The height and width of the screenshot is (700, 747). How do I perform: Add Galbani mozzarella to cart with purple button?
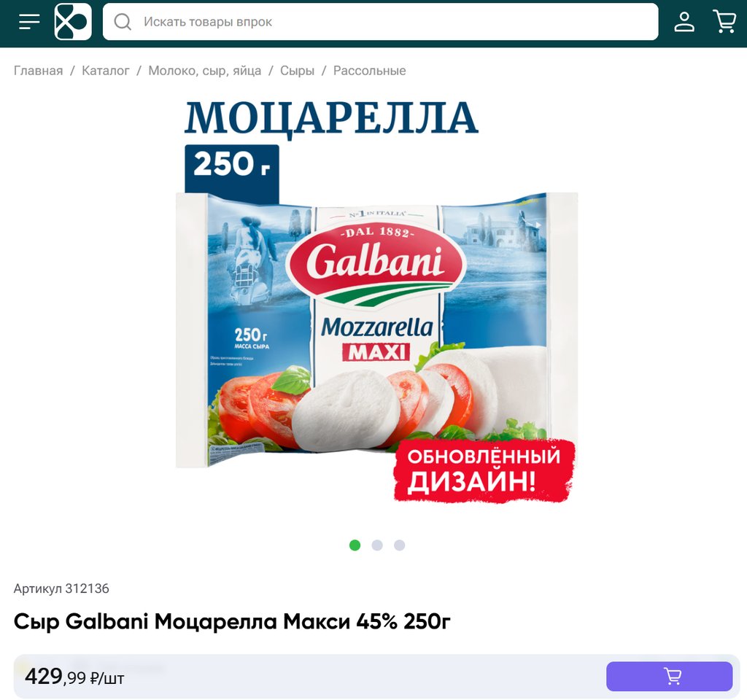pos(669,676)
